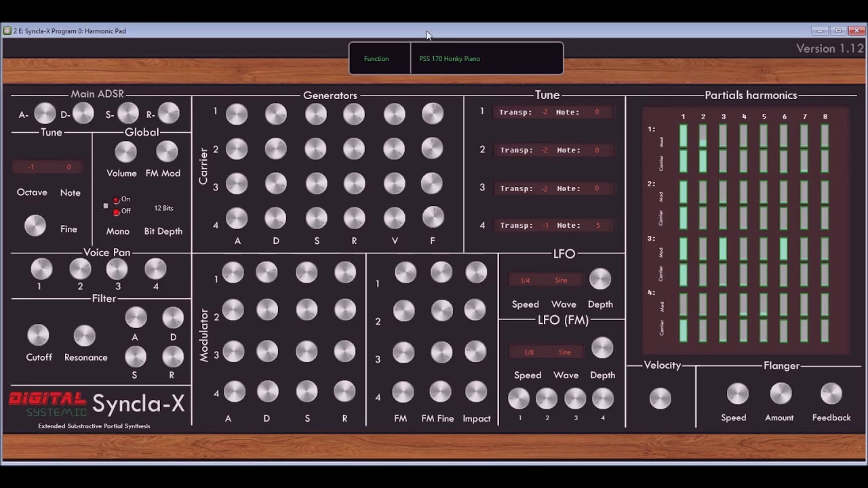Viewport: 868px width, 488px height.
Task: Adjust the Main ADSR attack knob
Action: click(x=45, y=113)
